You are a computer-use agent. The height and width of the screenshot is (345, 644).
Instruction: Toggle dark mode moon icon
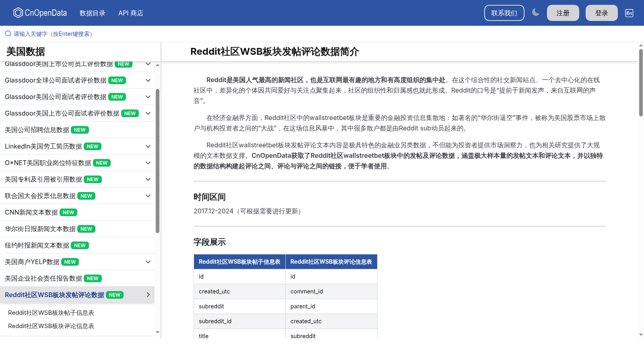[536, 12]
